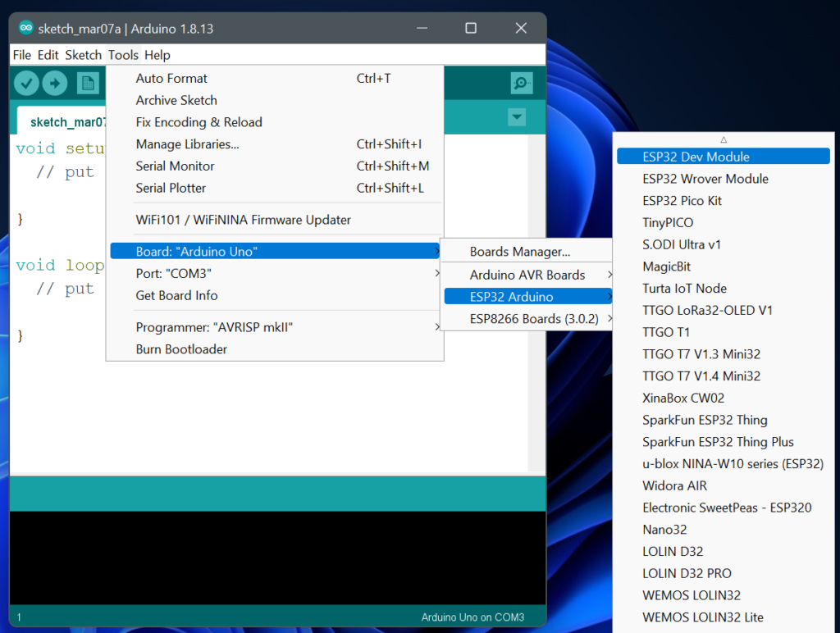Select WEMOS LOLIN32 board
This screenshot has width=840, height=633.
click(724, 595)
